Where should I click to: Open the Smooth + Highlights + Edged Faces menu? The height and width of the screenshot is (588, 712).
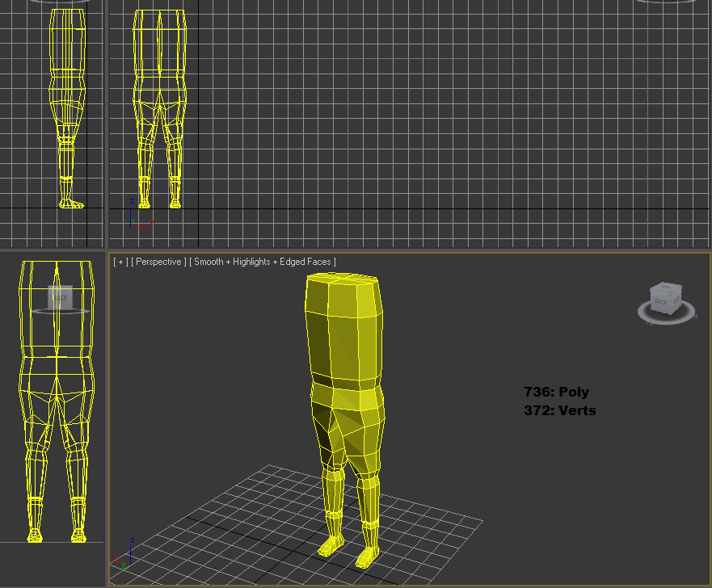click(x=263, y=262)
